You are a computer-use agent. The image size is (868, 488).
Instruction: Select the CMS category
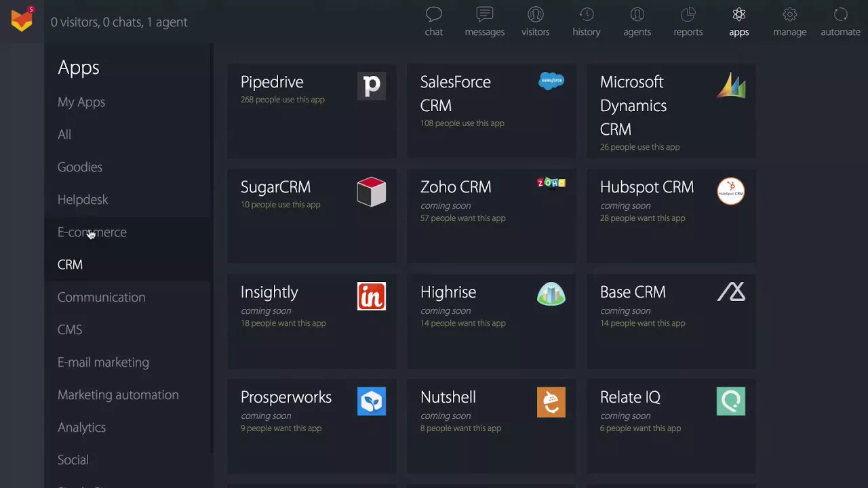click(70, 329)
